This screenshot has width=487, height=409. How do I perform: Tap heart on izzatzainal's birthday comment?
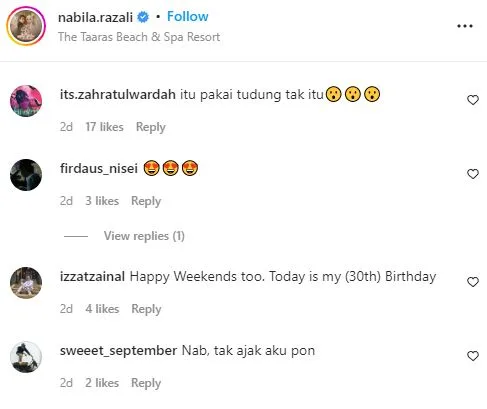coord(473,282)
